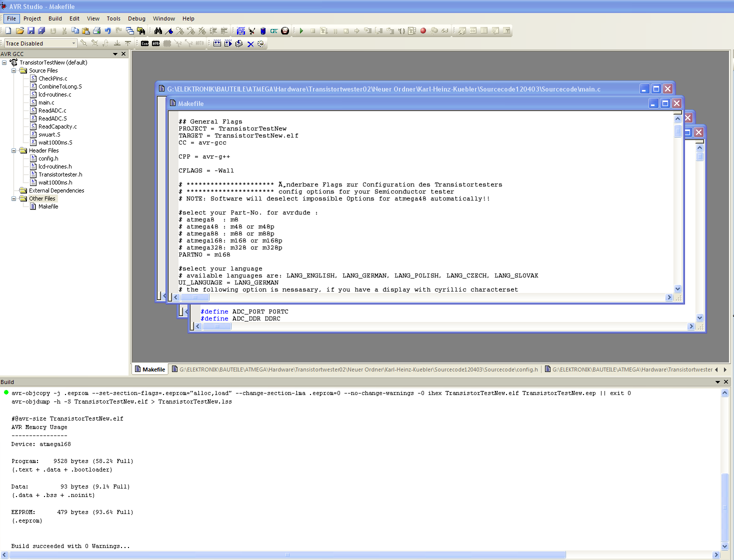Open the Window menu
Viewport: 734px width, 560px height.
point(164,18)
